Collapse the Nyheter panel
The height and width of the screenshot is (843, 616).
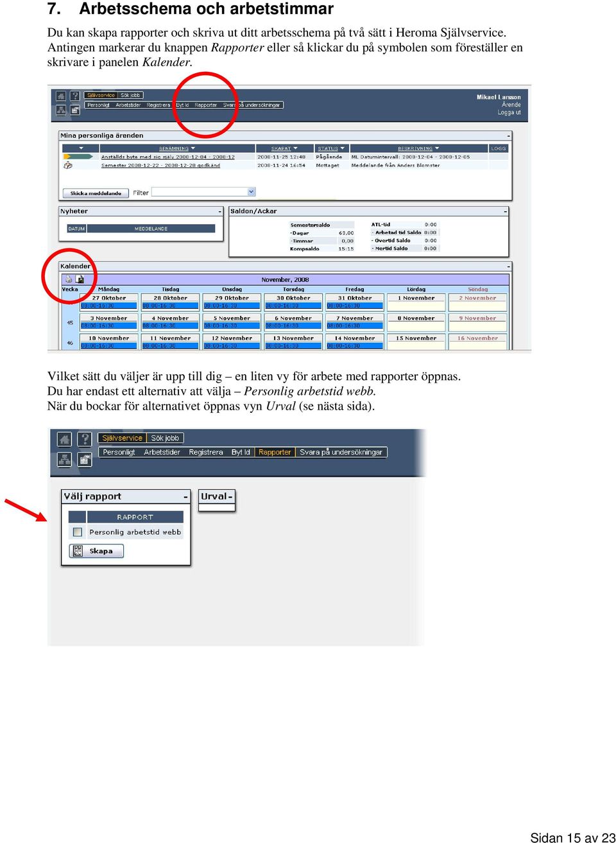(x=220, y=211)
